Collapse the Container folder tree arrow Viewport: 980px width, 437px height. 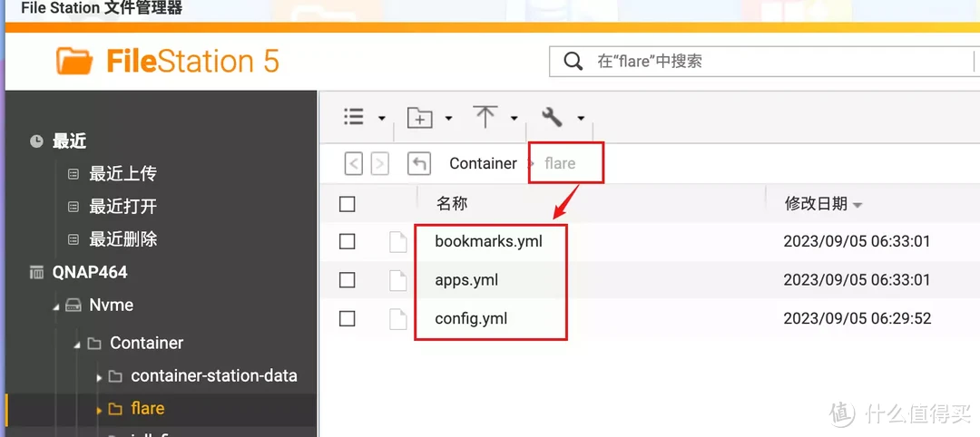coord(77,345)
